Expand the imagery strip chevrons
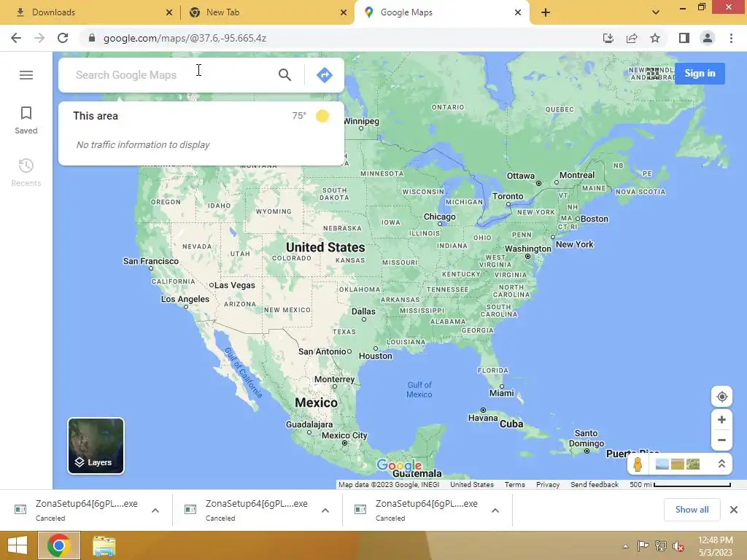This screenshot has height=560, width=747. [721, 464]
